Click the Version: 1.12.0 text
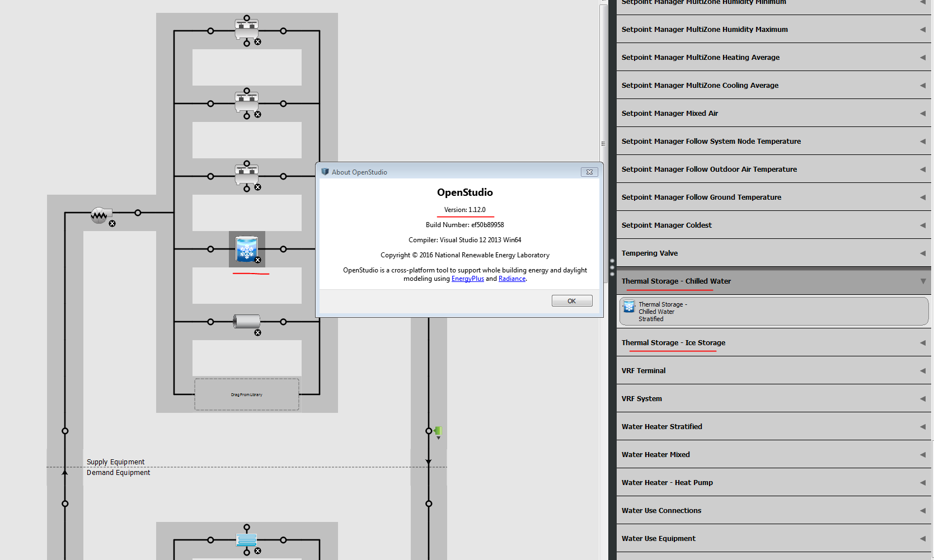 pos(465,210)
